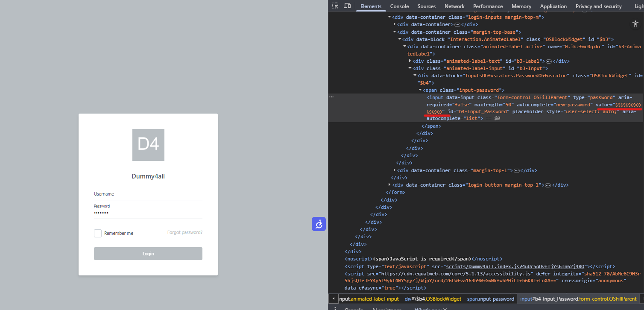Select the inspect element cursor icon
The image size is (644, 310).
pos(336,6)
